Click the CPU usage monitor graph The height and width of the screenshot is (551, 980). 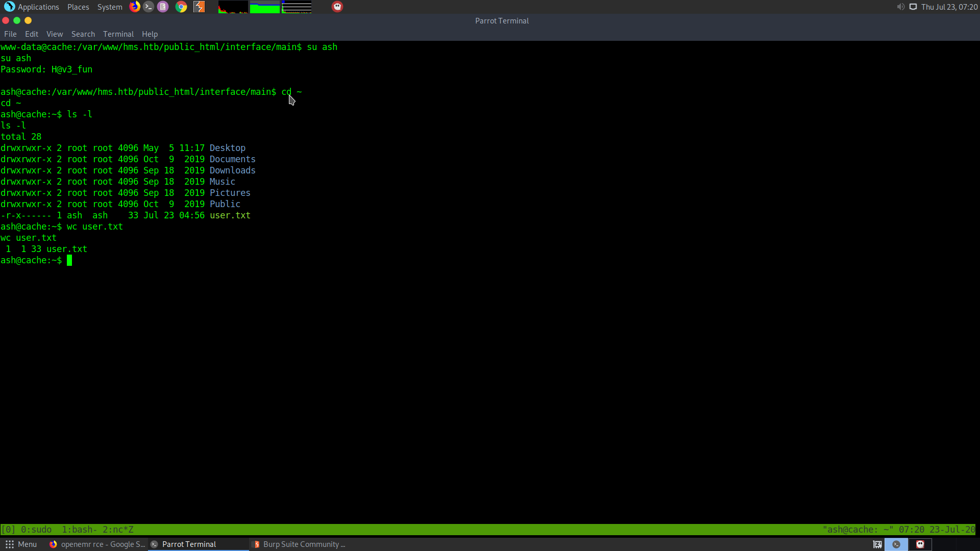[233, 7]
